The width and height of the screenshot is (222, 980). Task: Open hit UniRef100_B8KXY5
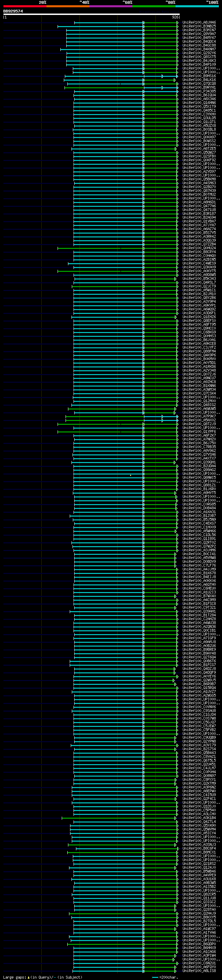[x=199, y=917]
